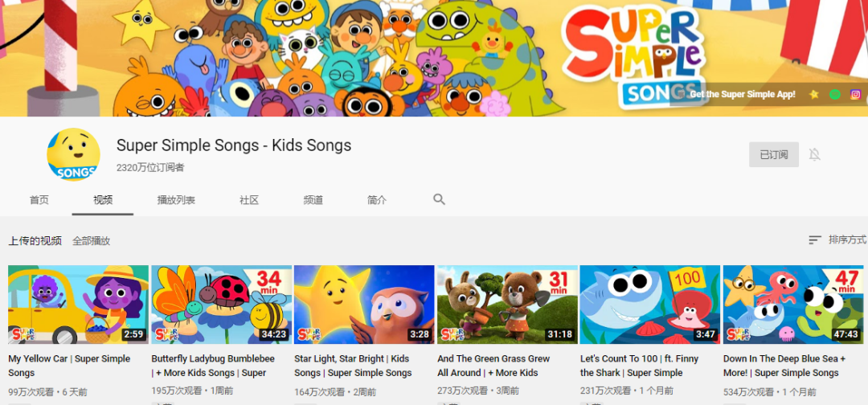Image resolution: width=868 pixels, height=405 pixels.
Task: Select the 视频 tab
Action: pos(103,200)
